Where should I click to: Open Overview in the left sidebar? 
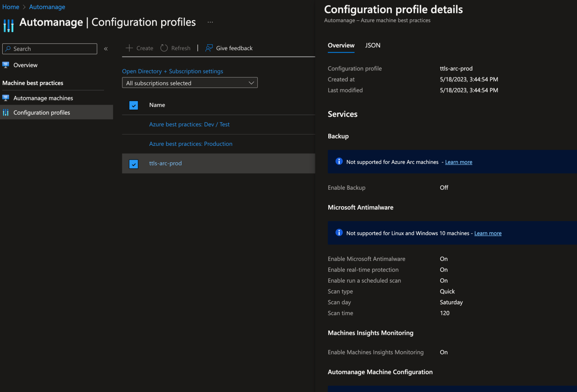tap(25, 65)
